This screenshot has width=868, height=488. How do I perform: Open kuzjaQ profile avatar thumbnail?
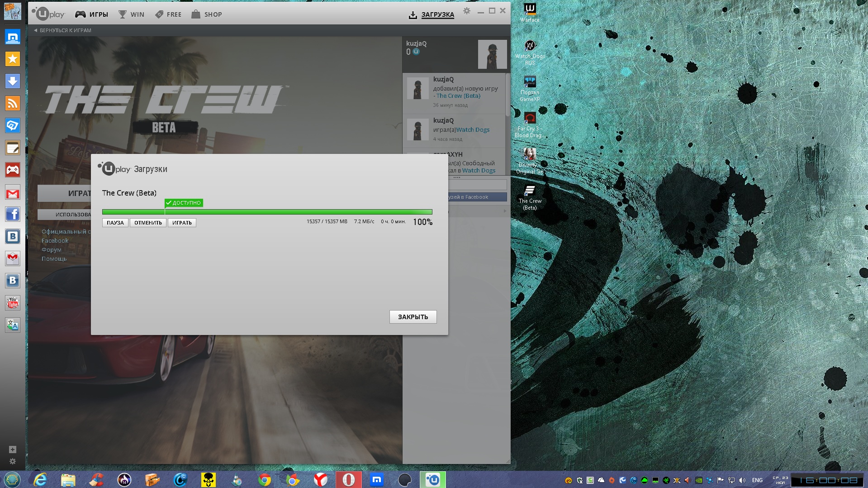point(492,54)
